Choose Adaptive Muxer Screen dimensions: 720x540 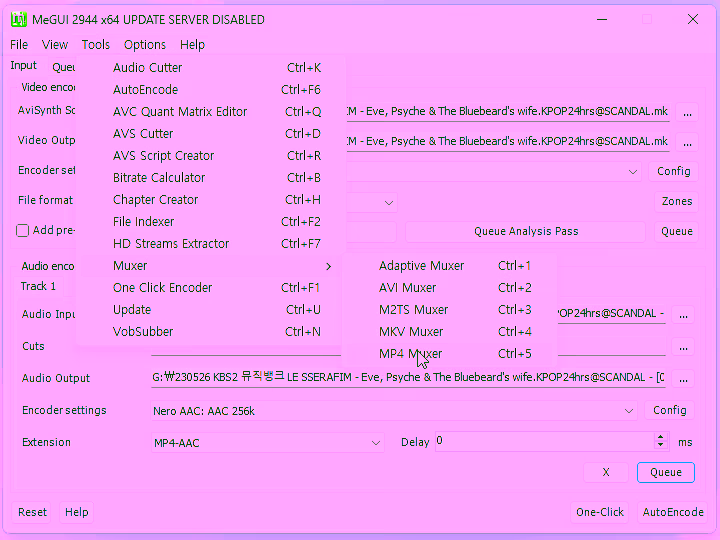(x=450, y=266)
